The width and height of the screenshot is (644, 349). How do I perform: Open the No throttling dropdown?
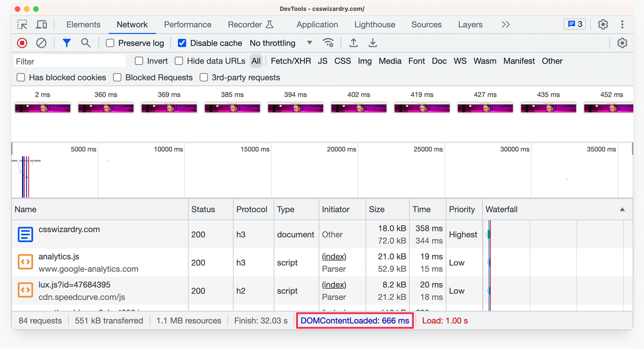[x=281, y=43]
